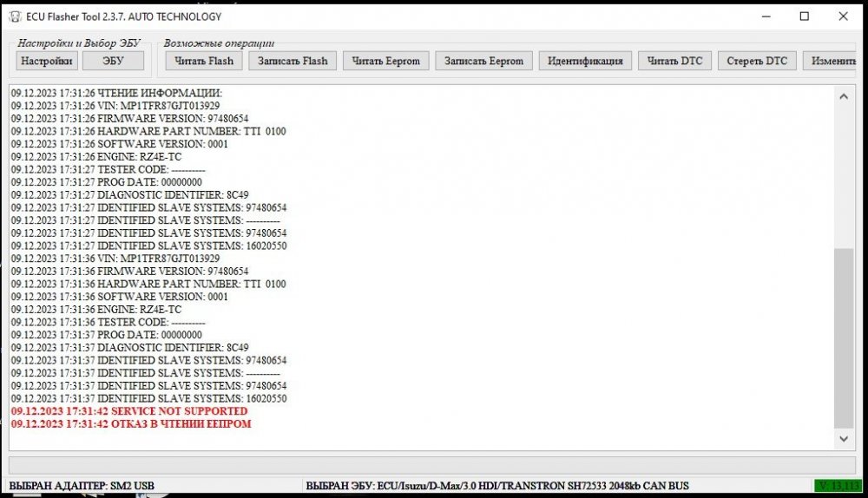The width and height of the screenshot is (868, 498).
Task: Start Читать Eeprom operation
Action: pos(386,61)
